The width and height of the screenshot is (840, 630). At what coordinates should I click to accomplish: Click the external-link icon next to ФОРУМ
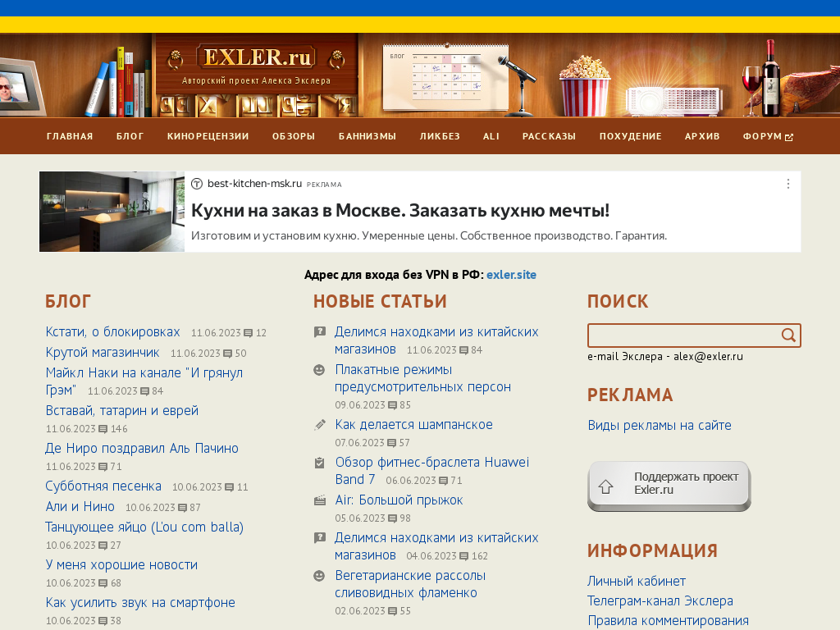point(789,137)
